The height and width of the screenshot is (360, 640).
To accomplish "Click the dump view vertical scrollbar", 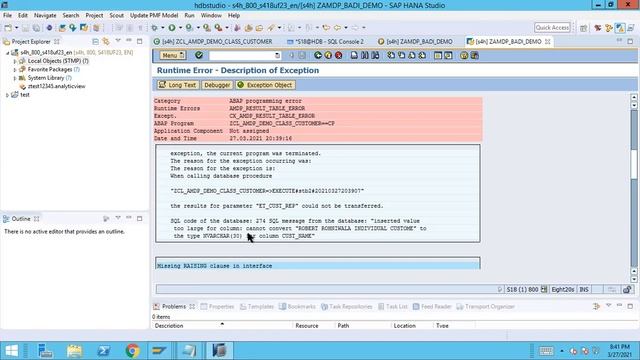I will click(633, 188).
